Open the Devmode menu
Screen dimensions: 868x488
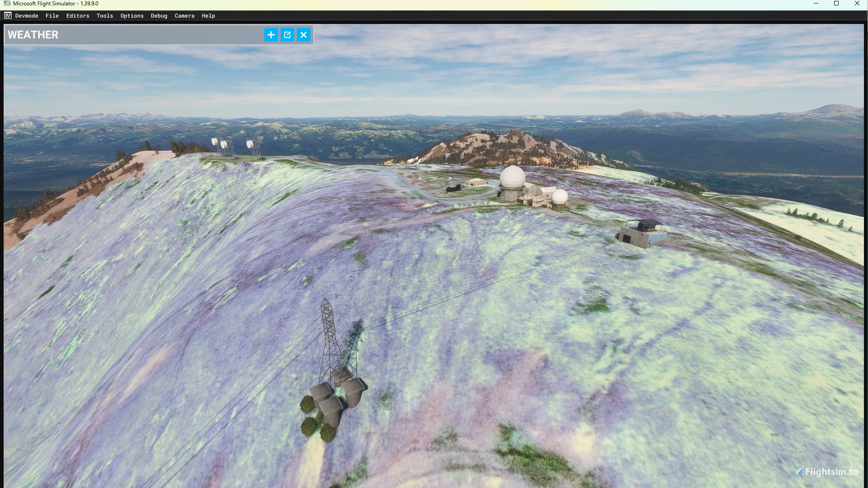(27, 16)
